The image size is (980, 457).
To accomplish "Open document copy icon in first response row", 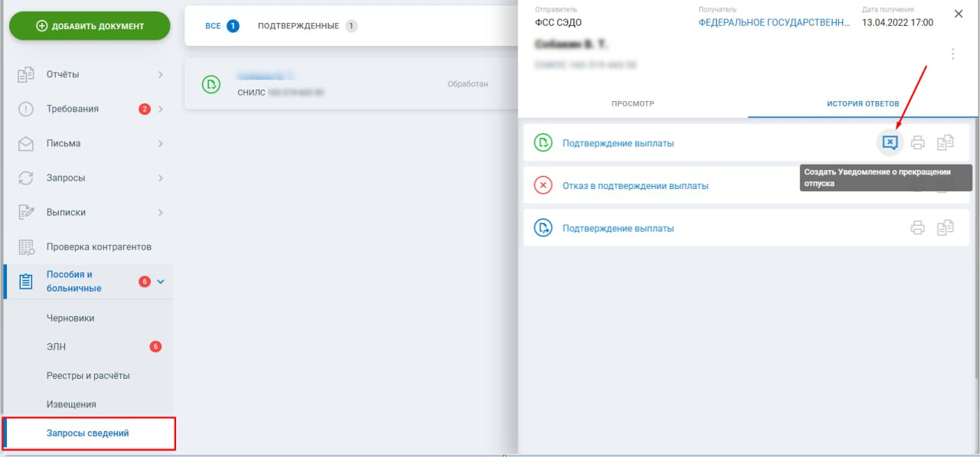I will tap(946, 142).
